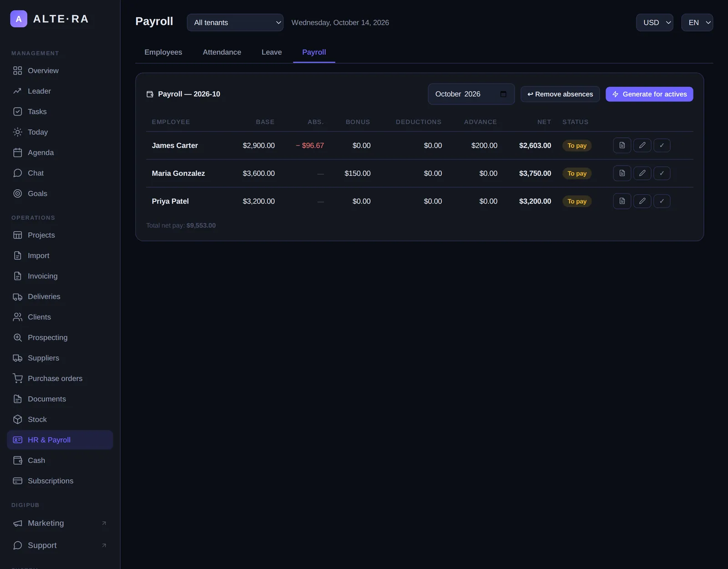
Task: Expand the All tenants dropdown
Action: coord(235,22)
